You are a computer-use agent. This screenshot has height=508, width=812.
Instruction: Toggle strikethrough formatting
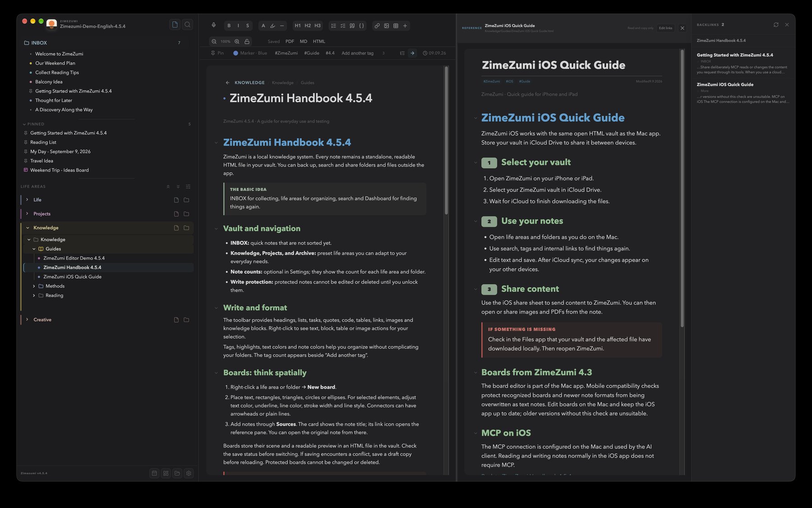[247, 26]
